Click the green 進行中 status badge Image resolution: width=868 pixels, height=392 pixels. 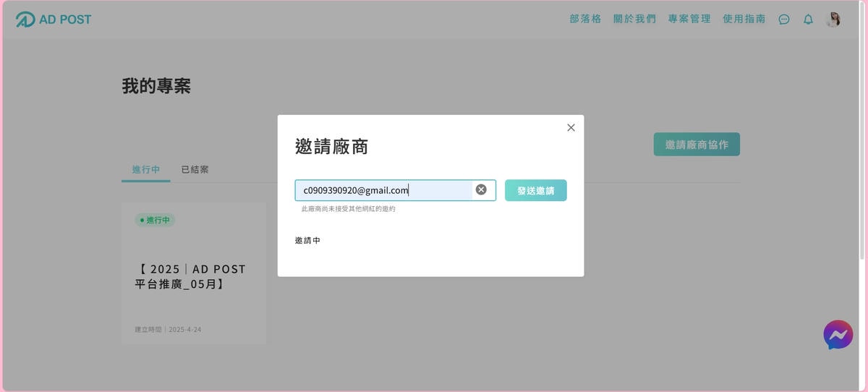click(x=155, y=220)
